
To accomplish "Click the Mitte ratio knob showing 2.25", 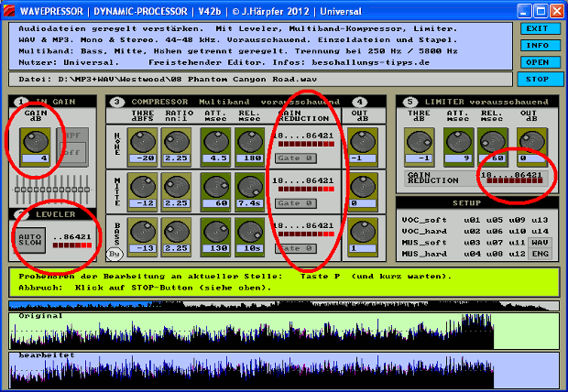I will click(177, 187).
